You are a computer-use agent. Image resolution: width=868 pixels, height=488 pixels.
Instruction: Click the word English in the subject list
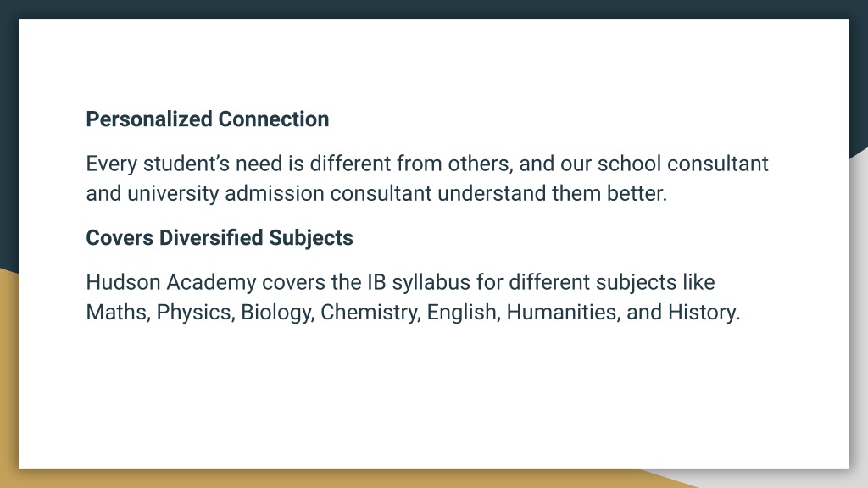point(464,313)
